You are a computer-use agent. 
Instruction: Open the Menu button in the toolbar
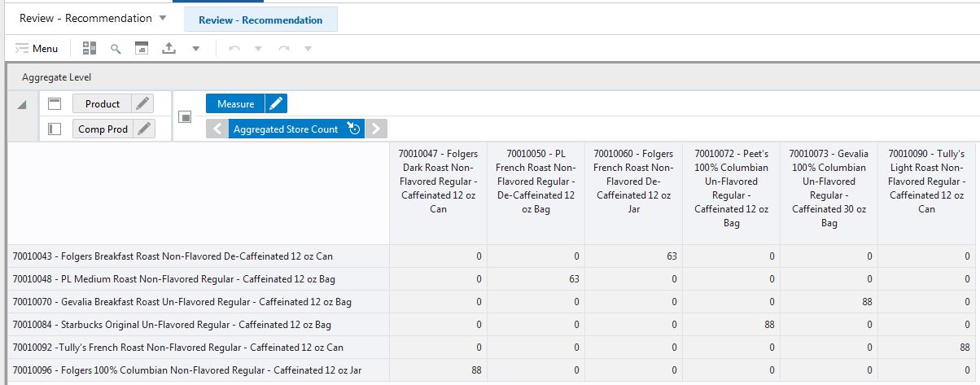(x=37, y=49)
